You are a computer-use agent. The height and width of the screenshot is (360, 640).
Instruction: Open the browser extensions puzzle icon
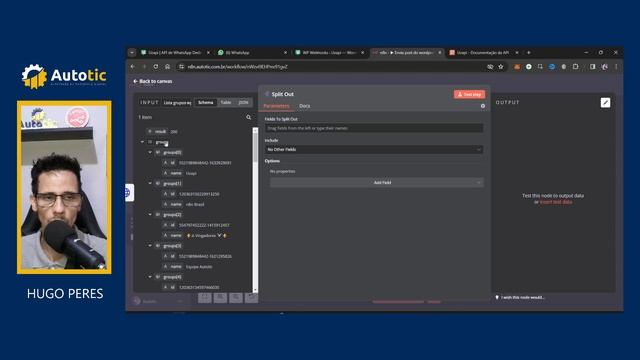pos(576,67)
